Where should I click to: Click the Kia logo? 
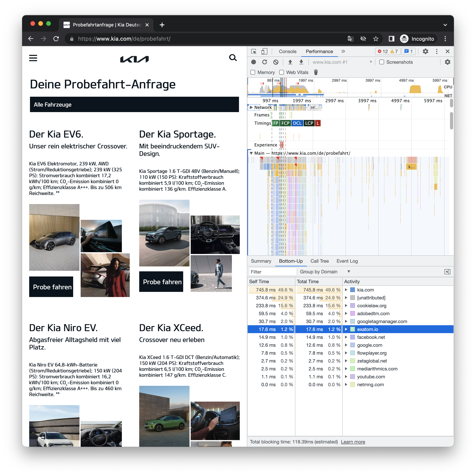coord(134,59)
